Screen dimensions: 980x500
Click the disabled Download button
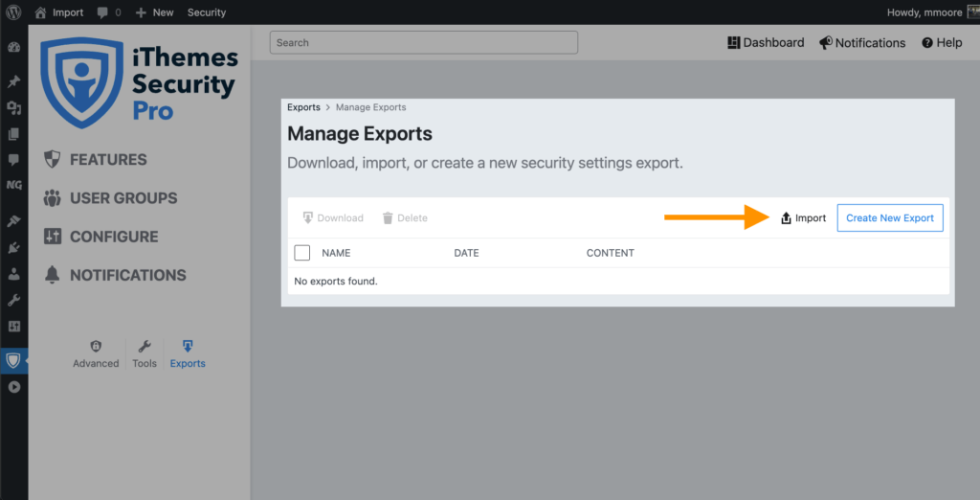click(333, 217)
